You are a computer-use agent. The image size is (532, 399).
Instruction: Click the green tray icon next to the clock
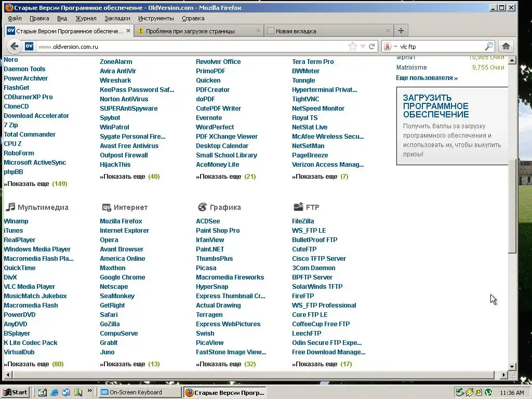coord(489,393)
